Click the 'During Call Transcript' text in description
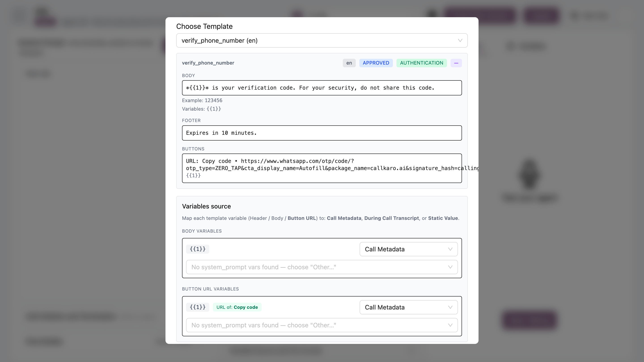Screen dimensions: 644x362 (392, 218)
